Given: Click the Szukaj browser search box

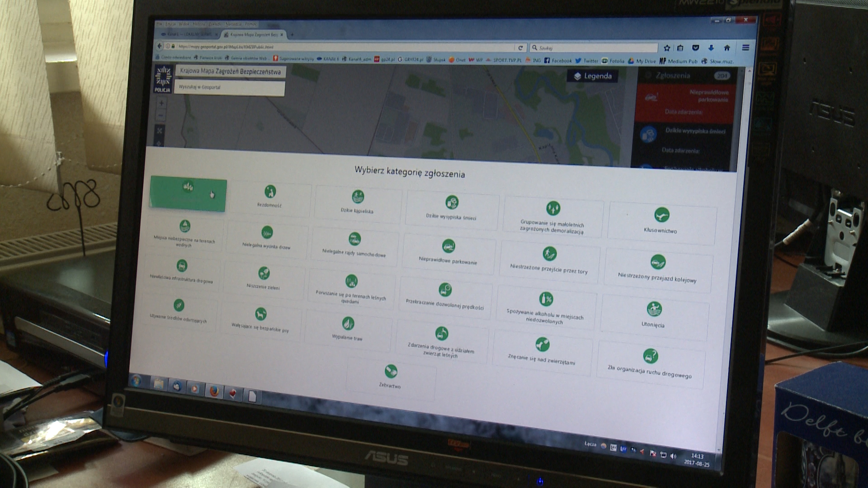Looking at the screenshot, I should tap(594, 48).
